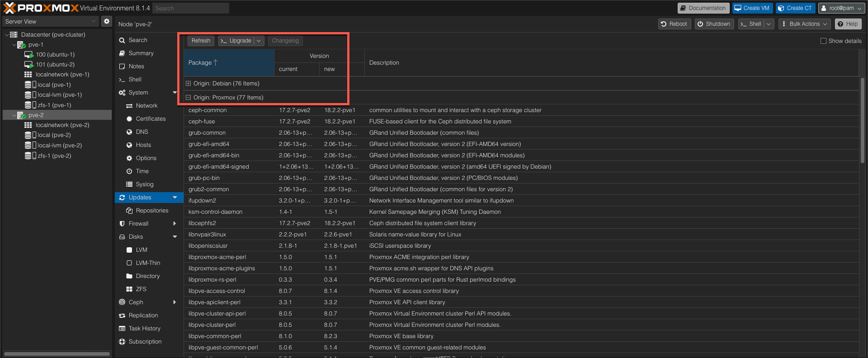Collapse the pve-2 tree node arrow
Viewport: 868px width, 358px height.
(x=14, y=115)
